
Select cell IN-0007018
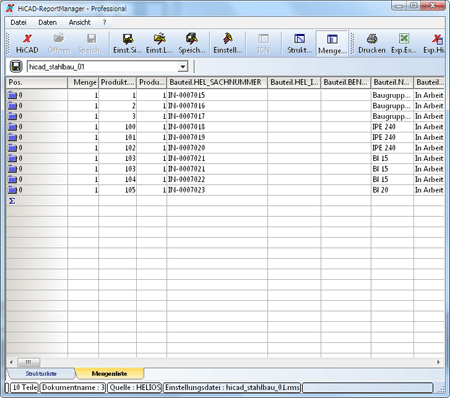217,127
